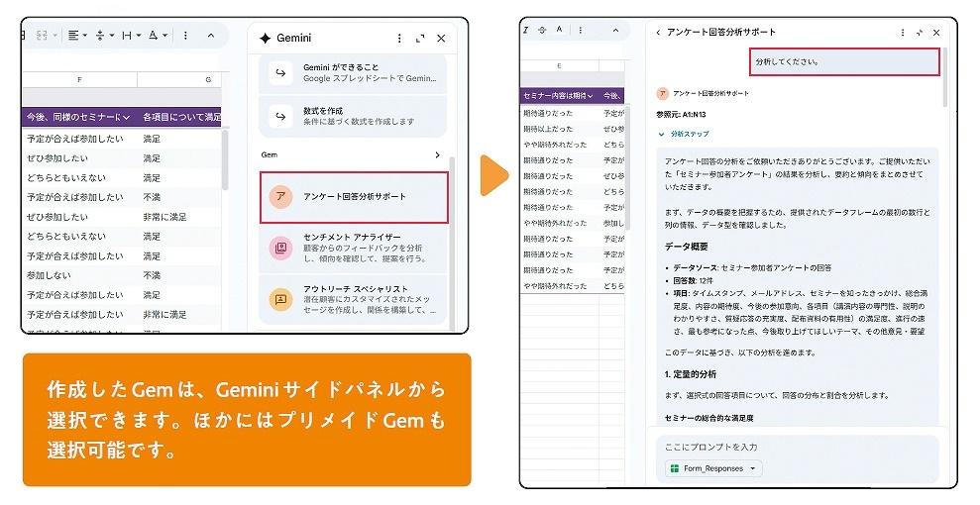Open text wrapping options in left toolbar

[x=130, y=36]
